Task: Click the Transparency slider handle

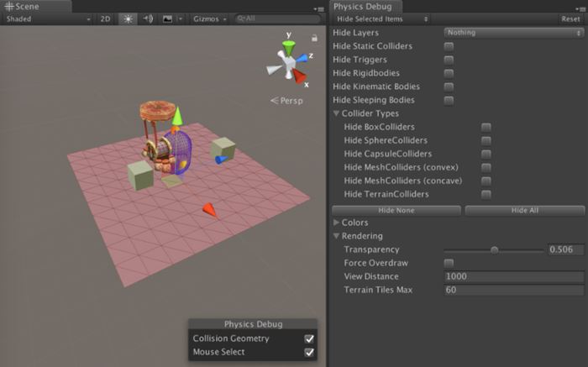Action: tap(494, 249)
